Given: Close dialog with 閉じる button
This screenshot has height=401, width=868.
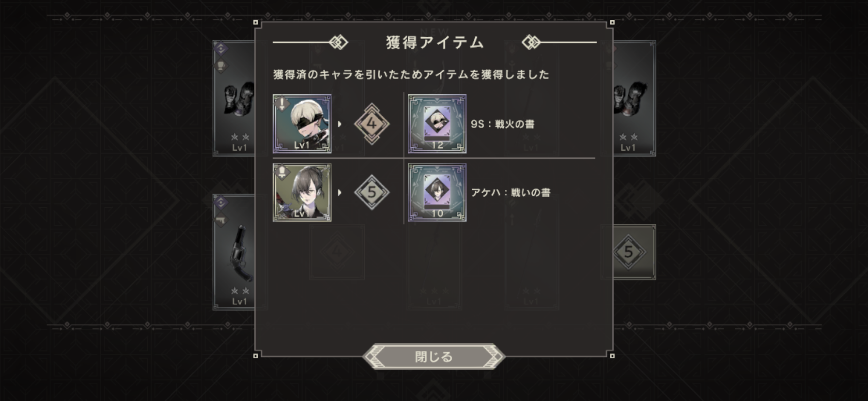Looking at the screenshot, I should (x=434, y=357).
